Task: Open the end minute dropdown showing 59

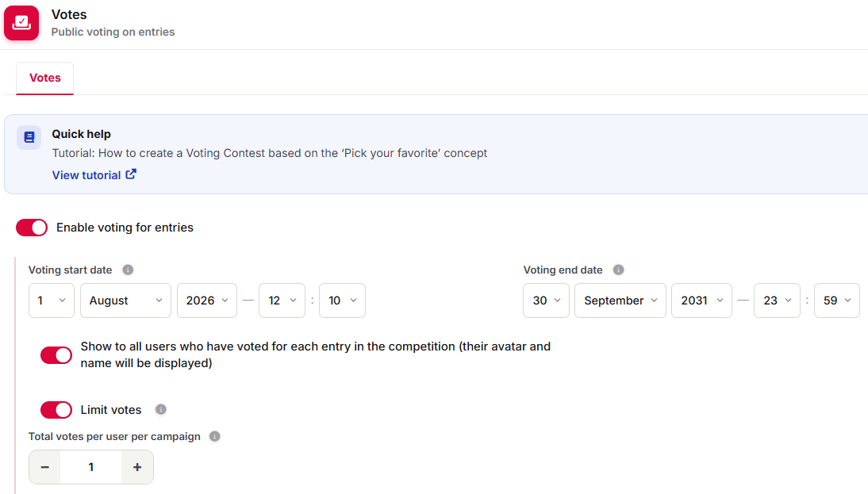Action: pyautogui.click(x=836, y=301)
